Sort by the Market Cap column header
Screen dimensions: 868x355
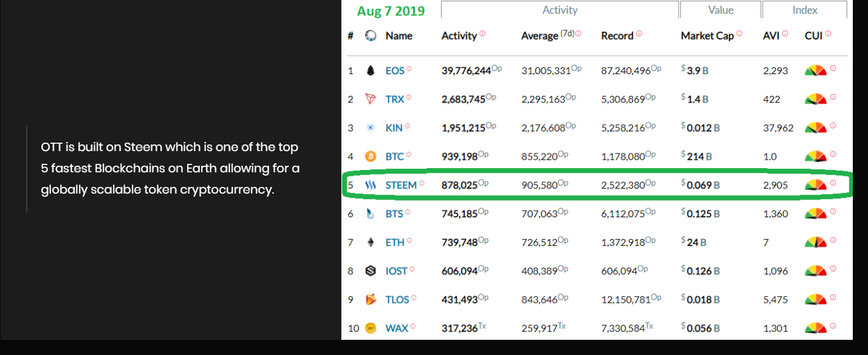tap(708, 36)
